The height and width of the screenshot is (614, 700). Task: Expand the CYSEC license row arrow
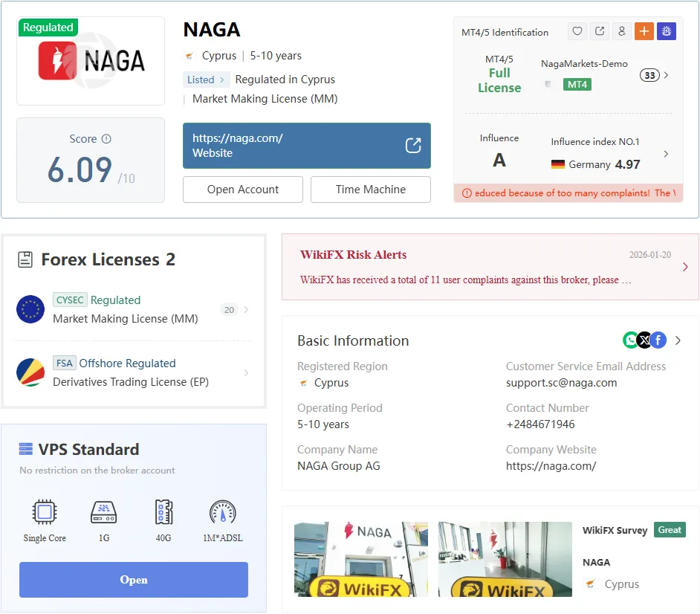pyautogui.click(x=246, y=309)
